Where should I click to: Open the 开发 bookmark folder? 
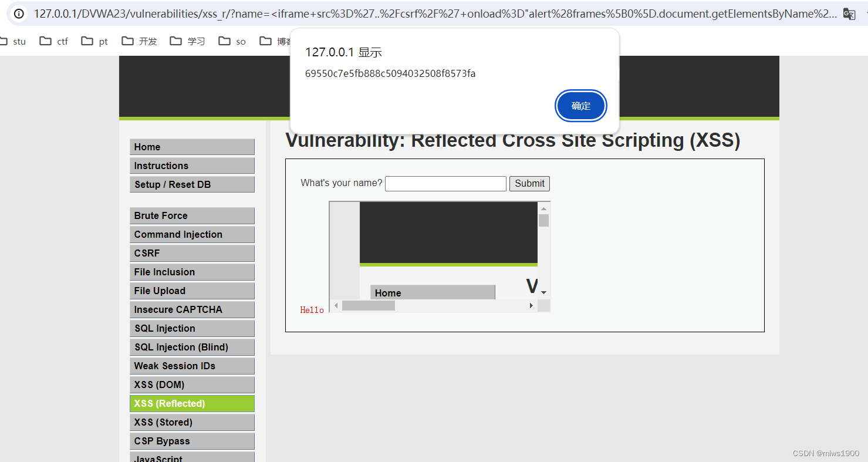coord(140,41)
